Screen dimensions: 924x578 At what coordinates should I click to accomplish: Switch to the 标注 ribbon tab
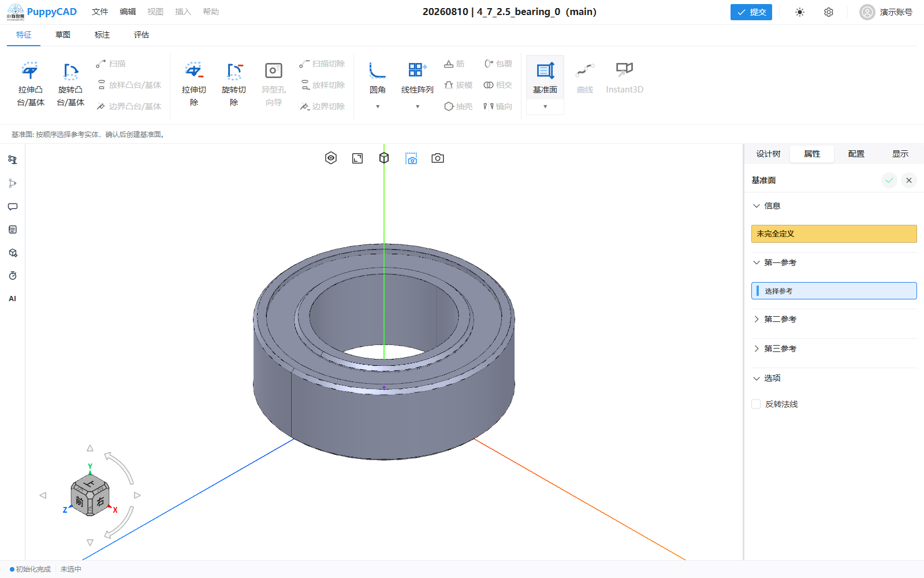click(x=102, y=35)
